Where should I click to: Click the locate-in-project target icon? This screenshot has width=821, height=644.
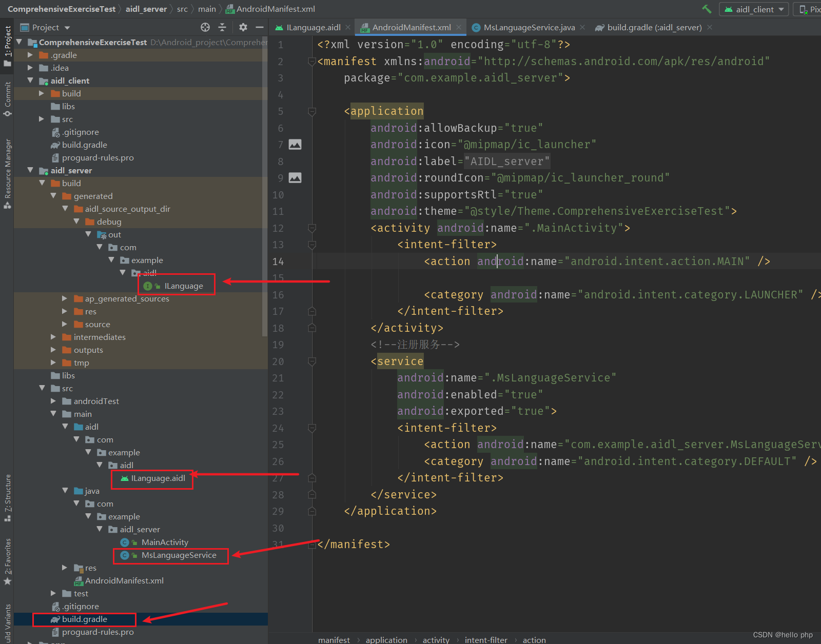[205, 27]
